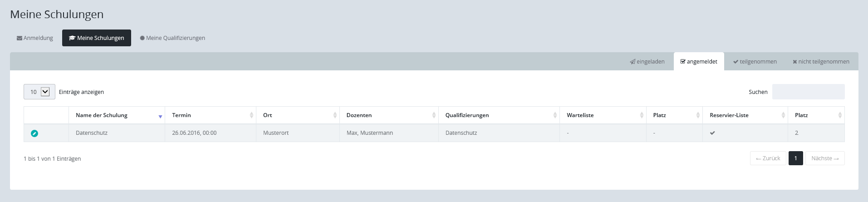This screenshot has height=202, width=868.
Task: Click the green edit icon in the Datenschutz row
Action: pyautogui.click(x=34, y=133)
